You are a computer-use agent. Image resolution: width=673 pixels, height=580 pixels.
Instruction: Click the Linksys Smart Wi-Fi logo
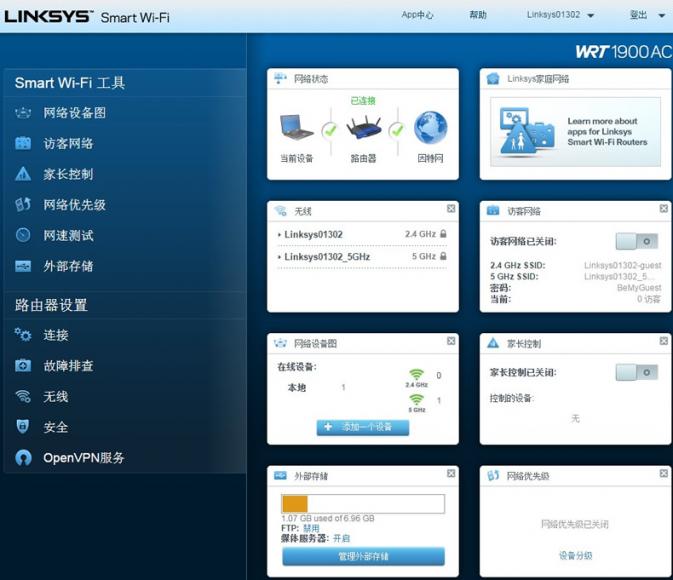[87, 17]
